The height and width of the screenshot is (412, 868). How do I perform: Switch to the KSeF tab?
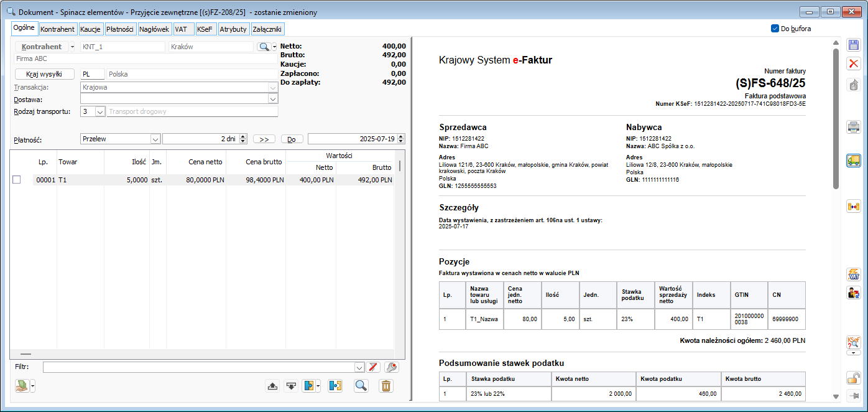coord(205,29)
